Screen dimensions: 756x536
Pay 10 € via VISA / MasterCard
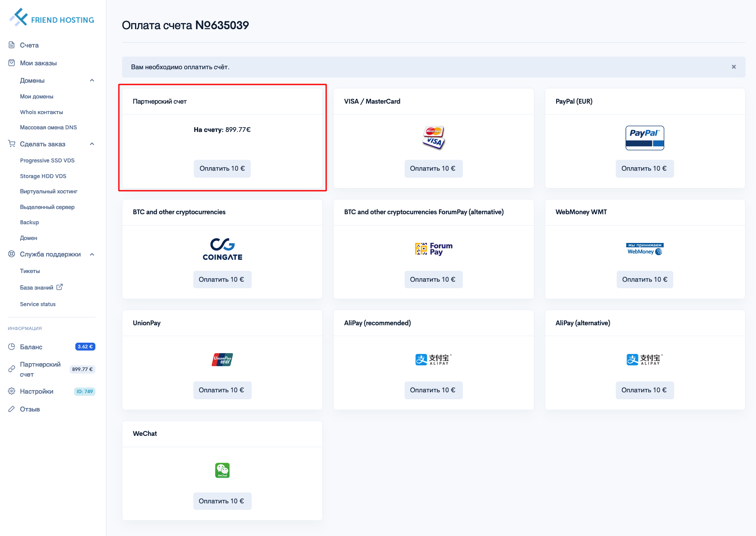pos(433,169)
